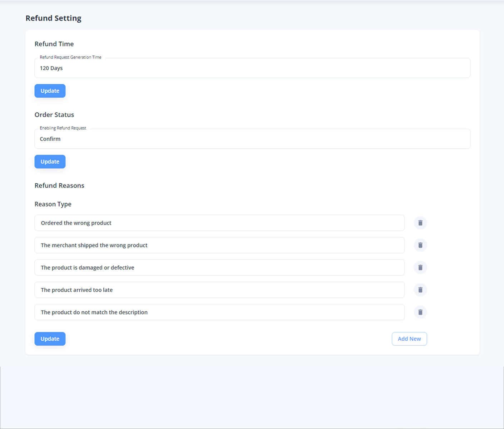Delete the 'product do not match the description' reason
Image resolution: width=504 pixels, height=429 pixels.
pyautogui.click(x=420, y=312)
